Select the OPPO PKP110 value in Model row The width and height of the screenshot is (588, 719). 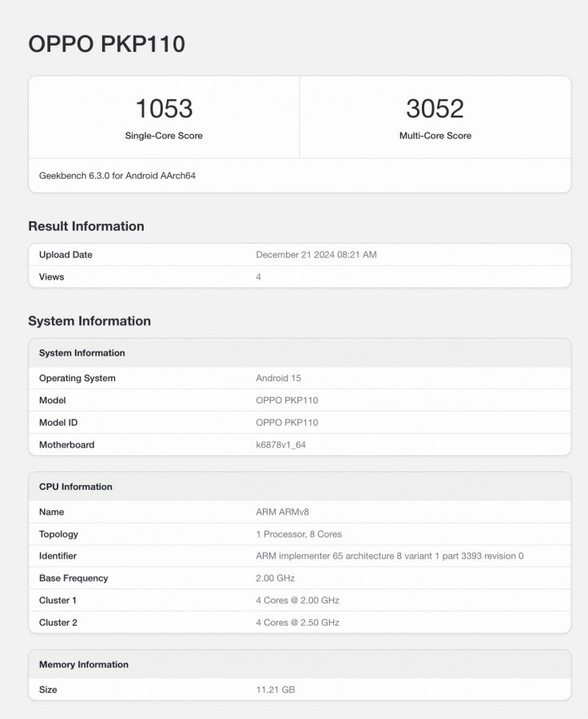(x=287, y=400)
